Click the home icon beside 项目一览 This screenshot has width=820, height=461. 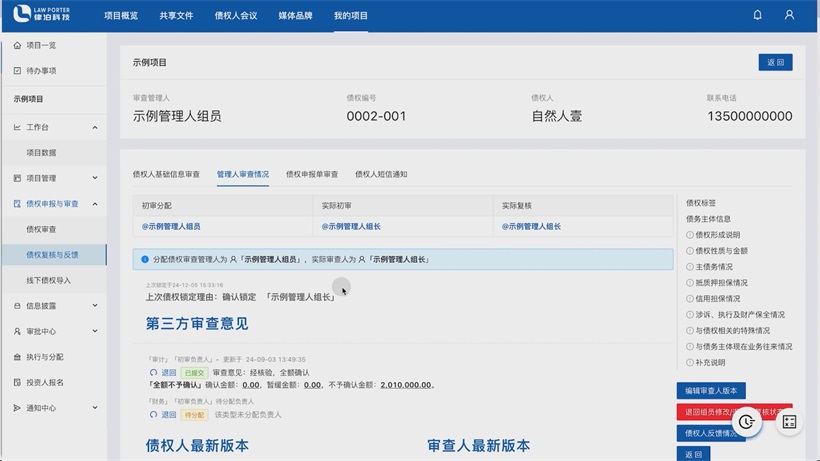17,45
